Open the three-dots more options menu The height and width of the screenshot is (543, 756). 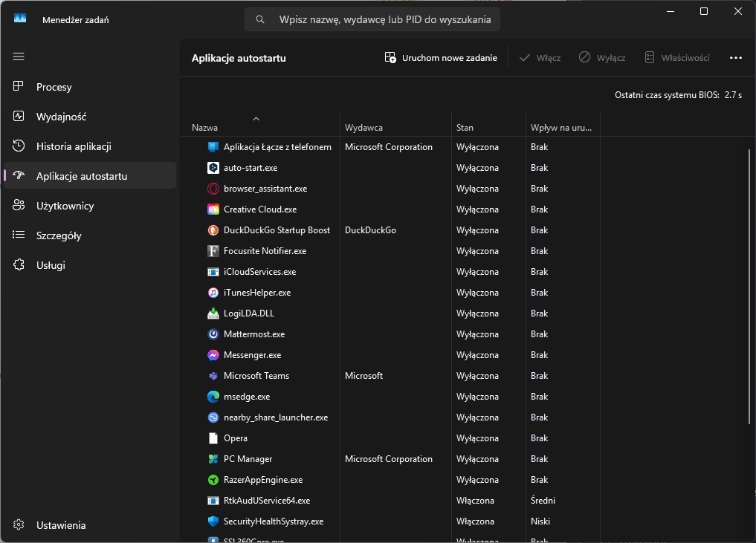pyautogui.click(x=736, y=58)
